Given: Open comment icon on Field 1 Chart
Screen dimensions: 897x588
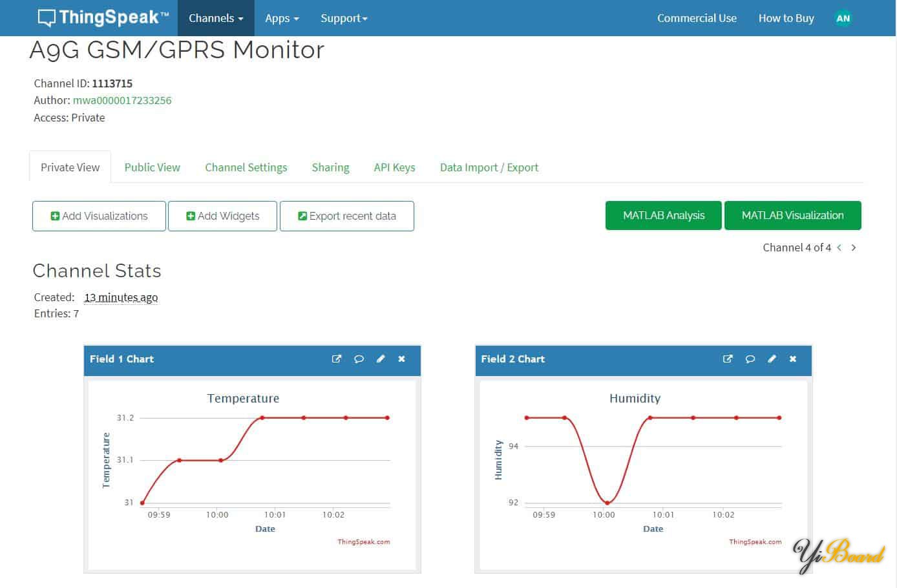Looking at the screenshot, I should coord(359,359).
